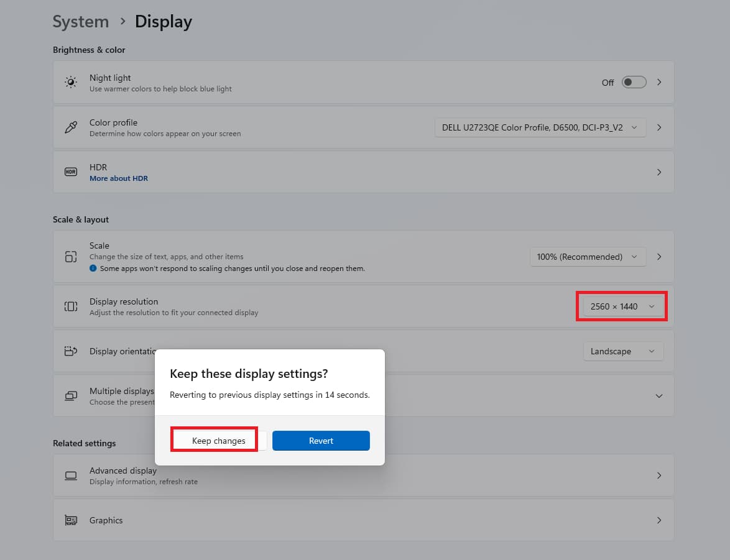Click the Display orientation icon

pyautogui.click(x=71, y=351)
